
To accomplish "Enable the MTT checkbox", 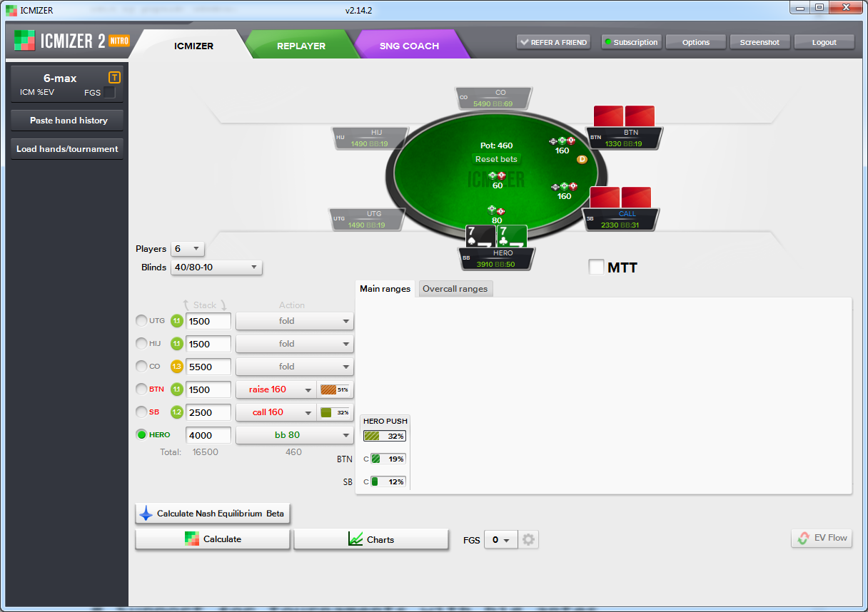I will pos(596,267).
